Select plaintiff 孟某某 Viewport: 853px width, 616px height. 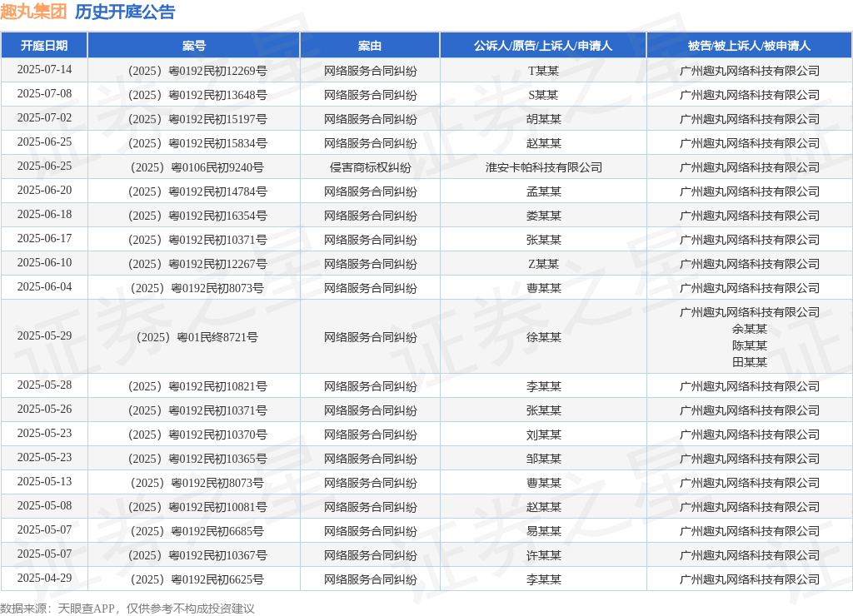click(543, 191)
